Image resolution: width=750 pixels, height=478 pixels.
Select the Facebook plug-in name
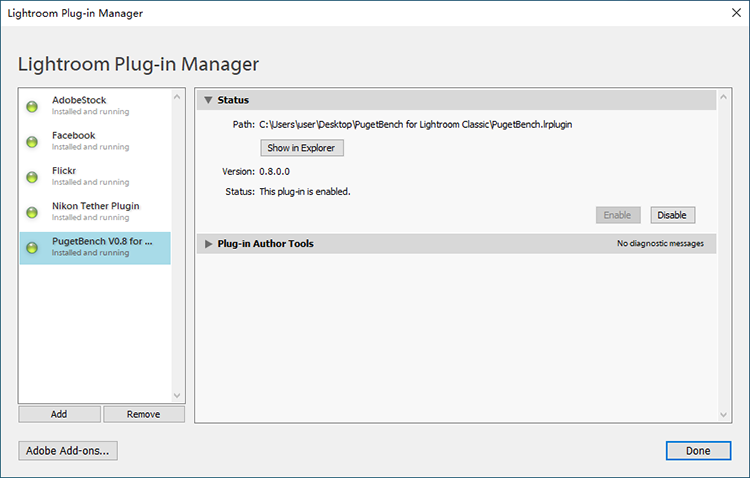[74, 135]
